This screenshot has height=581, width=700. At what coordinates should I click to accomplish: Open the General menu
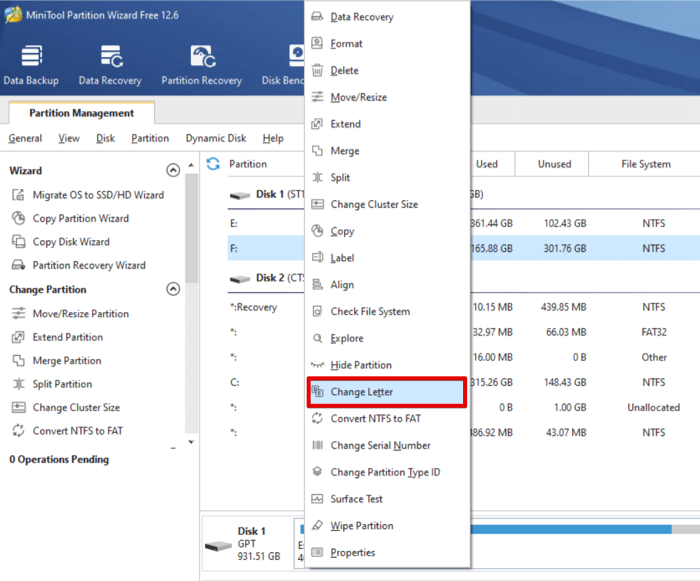pos(25,139)
